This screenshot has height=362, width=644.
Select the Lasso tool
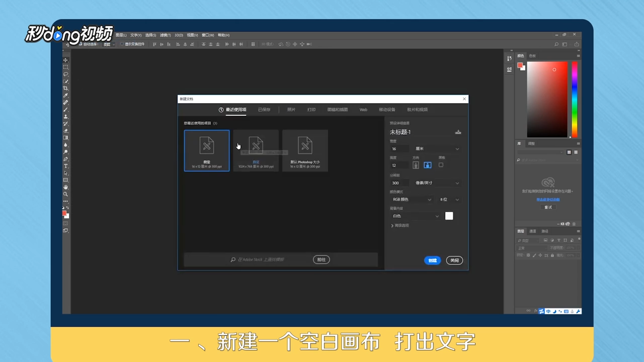tap(65, 74)
